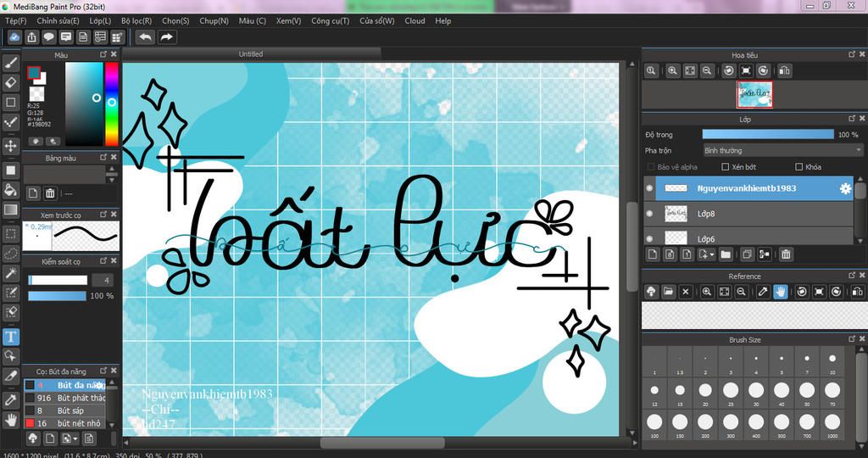Select the Lớp8 layer row
The height and width of the screenshot is (458, 868).
coord(749,213)
